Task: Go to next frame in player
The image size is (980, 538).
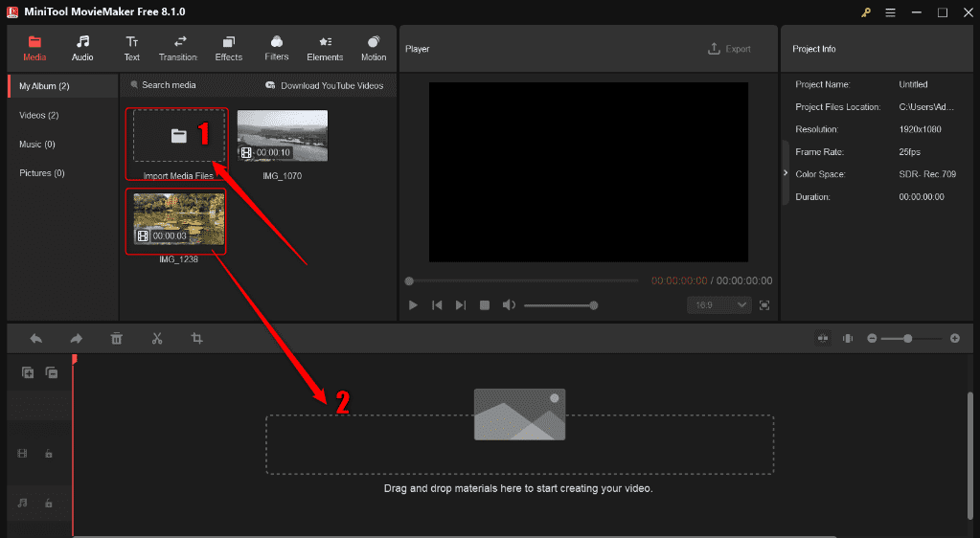Action: pos(461,305)
